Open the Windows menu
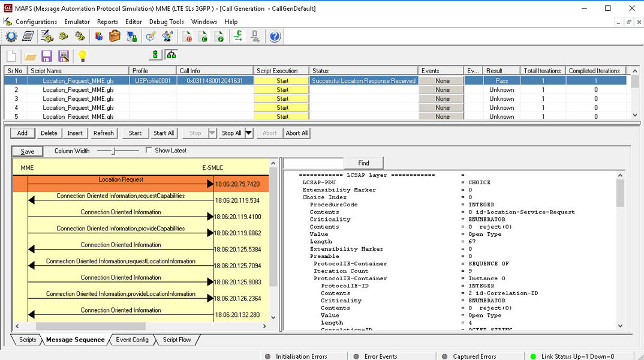 [204, 22]
